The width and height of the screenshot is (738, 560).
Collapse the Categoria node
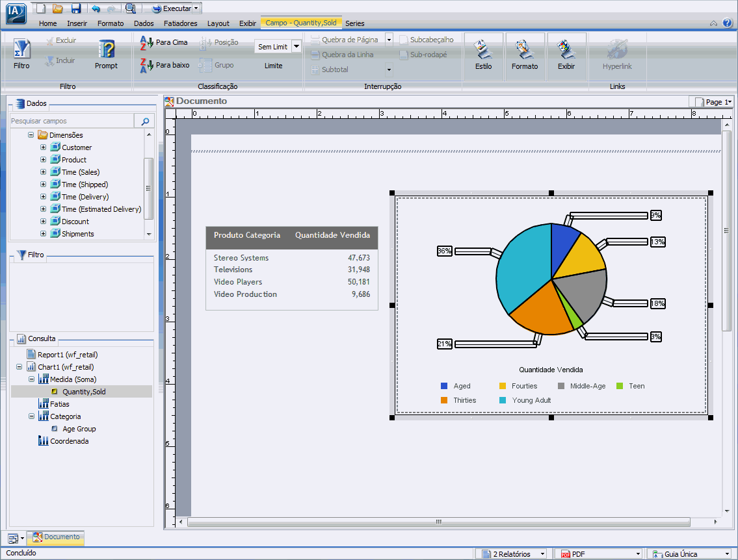(x=31, y=416)
